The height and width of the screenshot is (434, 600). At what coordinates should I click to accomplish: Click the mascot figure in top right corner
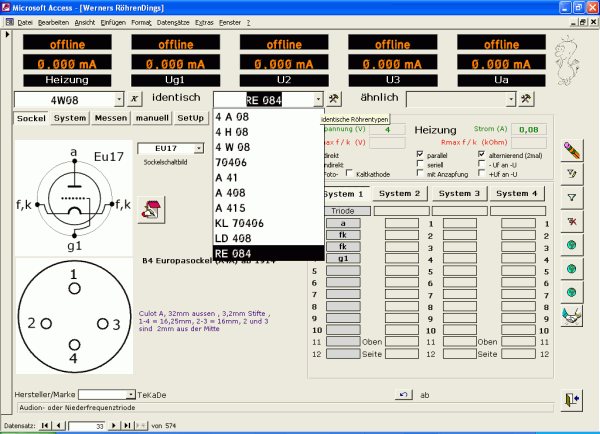567,60
